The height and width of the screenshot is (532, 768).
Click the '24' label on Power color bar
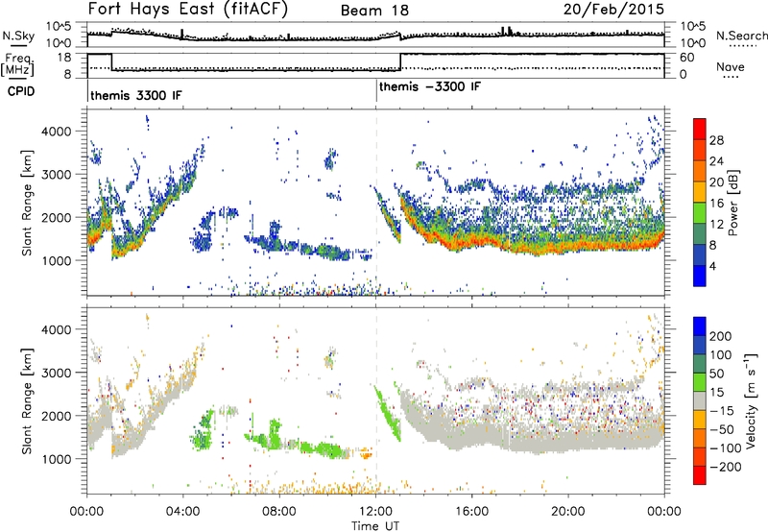(x=716, y=161)
